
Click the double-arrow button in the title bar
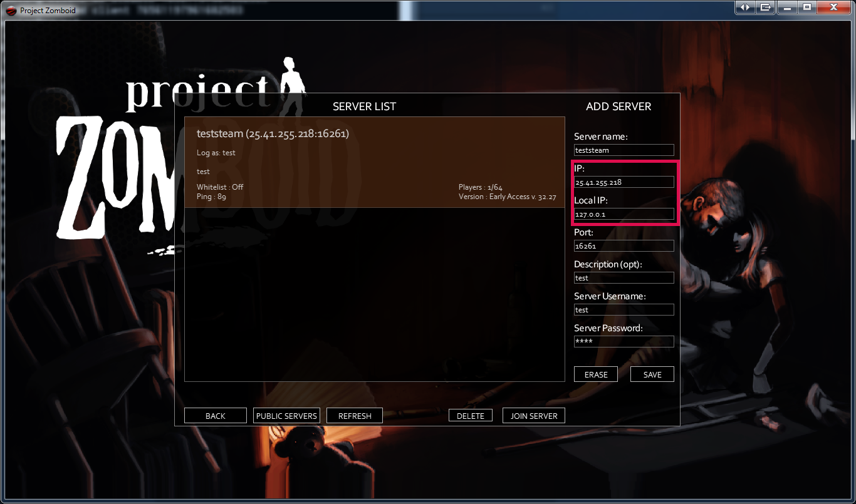pyautogui.click(x=745, y=7)
